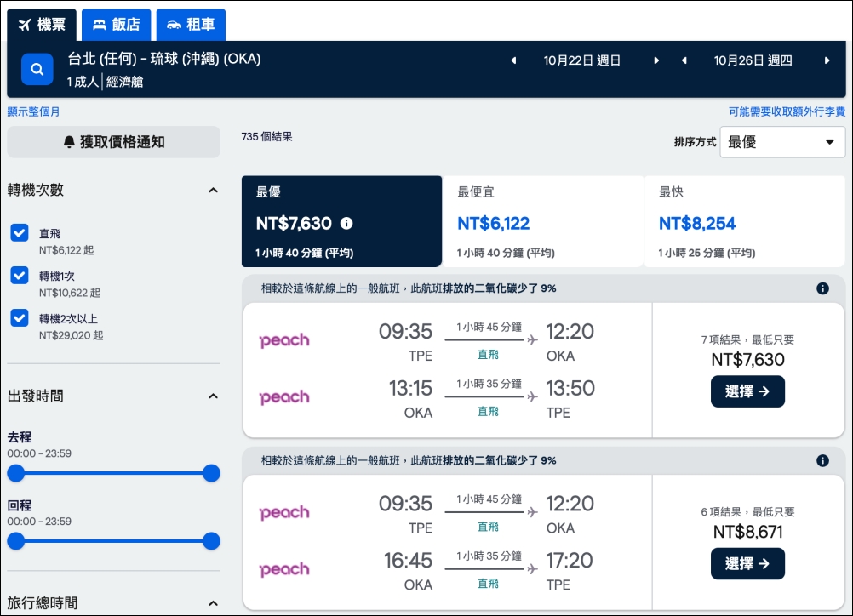Click 去程 slider left handle
The image size is (853, 616).
16,473
